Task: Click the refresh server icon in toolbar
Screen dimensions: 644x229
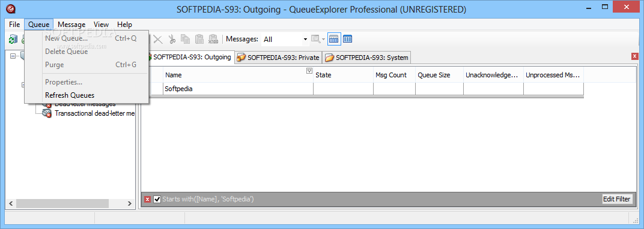Action: coord(13,40)
